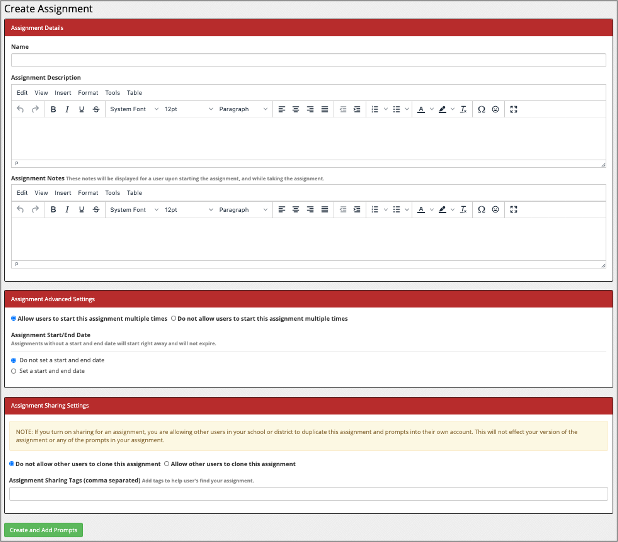Insert special character in the Assignment Notes editor

point(481,210)
